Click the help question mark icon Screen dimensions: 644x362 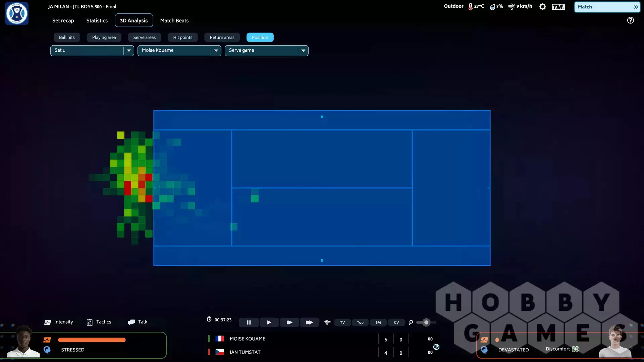(x=630, y=20)
